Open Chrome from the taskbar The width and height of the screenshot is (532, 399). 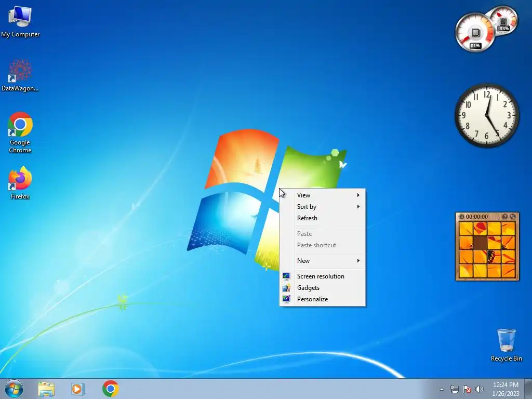[x=110, y=389]
